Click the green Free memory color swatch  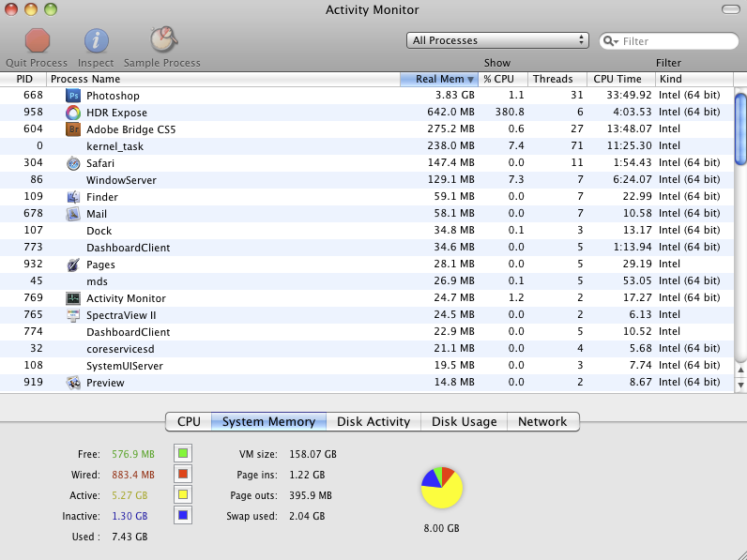(x=183, y=454)
